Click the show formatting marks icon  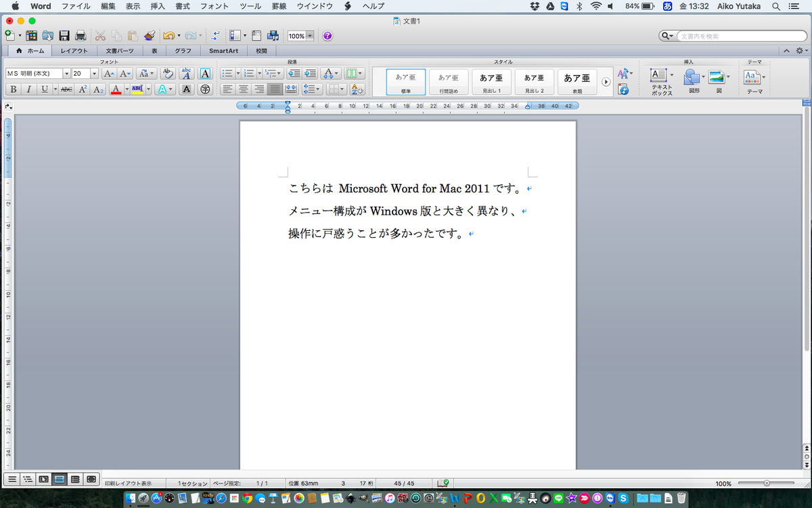(x=215, y=35)
